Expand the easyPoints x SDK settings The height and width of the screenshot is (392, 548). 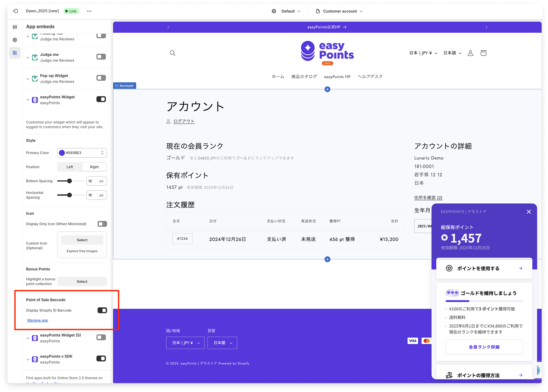(x=28, y=359)
